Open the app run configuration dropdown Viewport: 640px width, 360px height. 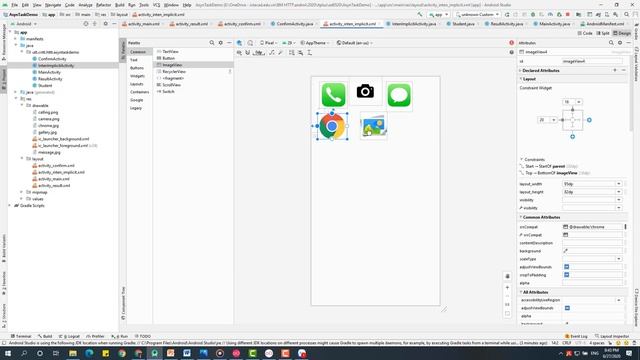coord(438,14)
